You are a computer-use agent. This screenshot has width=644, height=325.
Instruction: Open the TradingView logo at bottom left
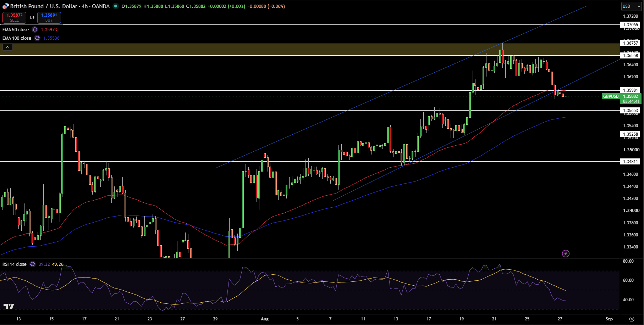click(x=9, y=306)
